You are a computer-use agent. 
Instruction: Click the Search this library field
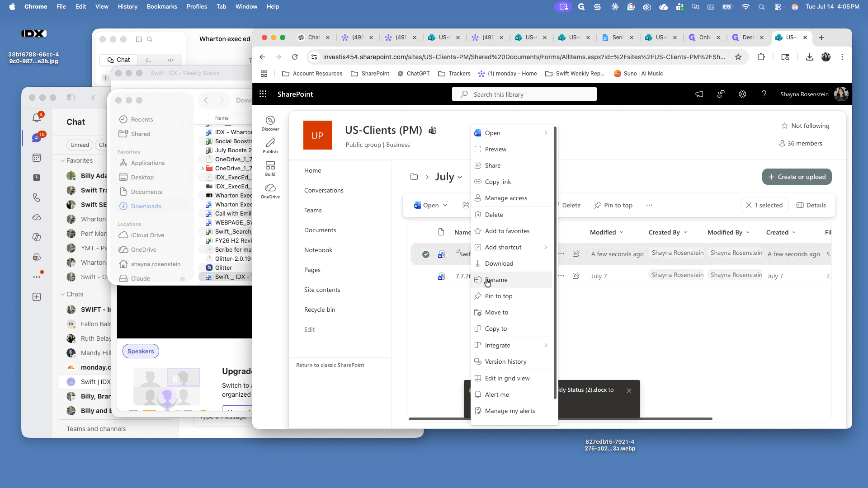(524, 94)
